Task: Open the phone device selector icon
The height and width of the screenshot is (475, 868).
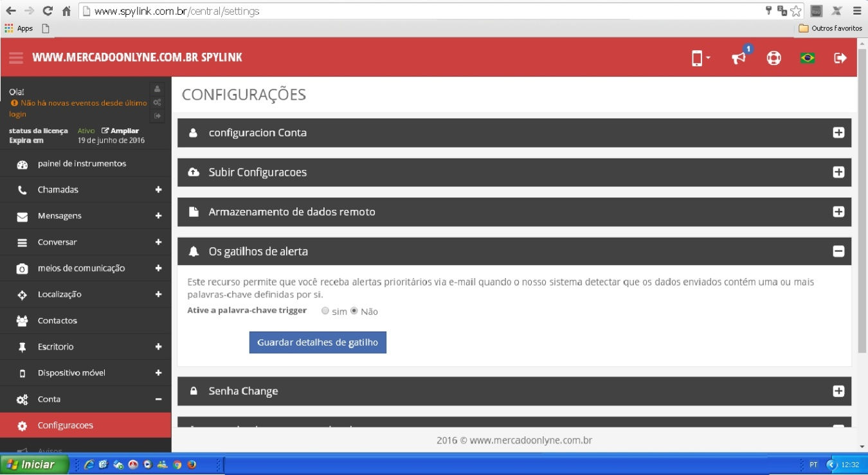Action: pos(700,58)
